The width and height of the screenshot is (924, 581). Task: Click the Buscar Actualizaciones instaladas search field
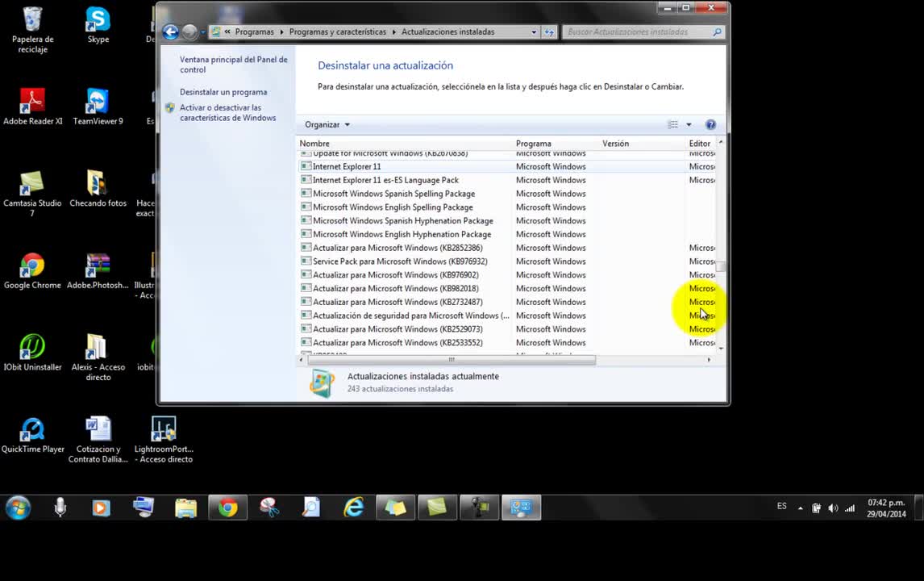point(636,31)
